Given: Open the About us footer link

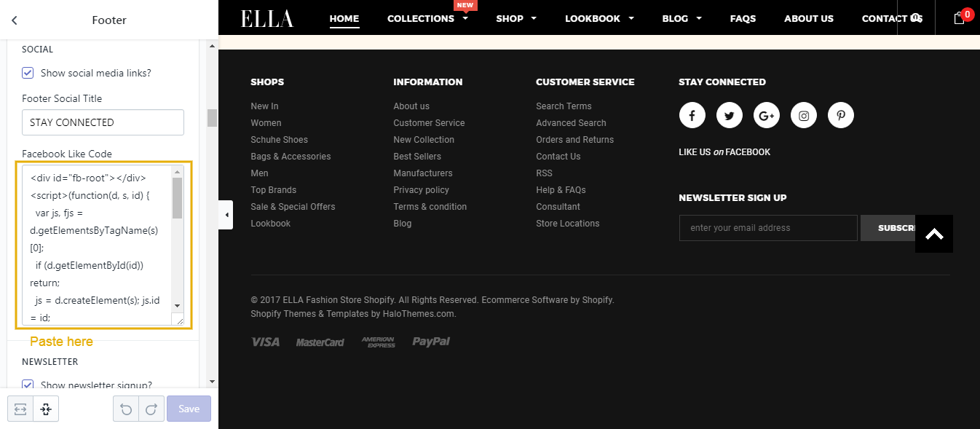Looking at the screenshot, I should click(x=411, y=106).
